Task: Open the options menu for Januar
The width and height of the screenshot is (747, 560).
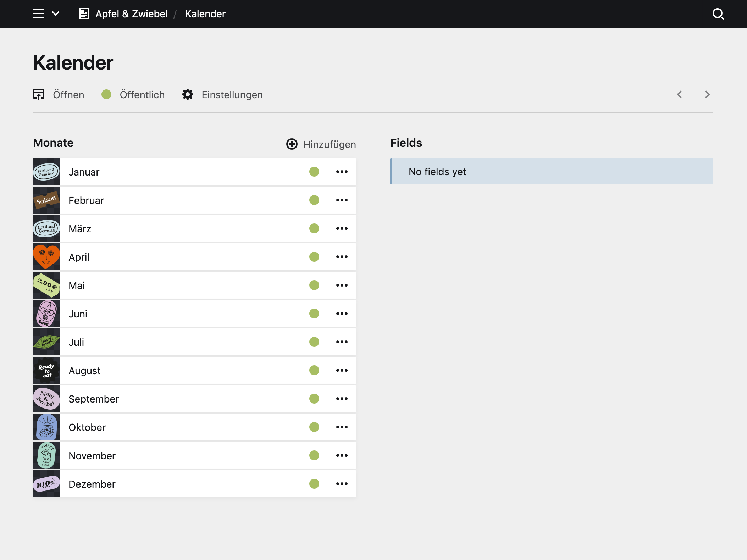Action: [x=342, y=172]
